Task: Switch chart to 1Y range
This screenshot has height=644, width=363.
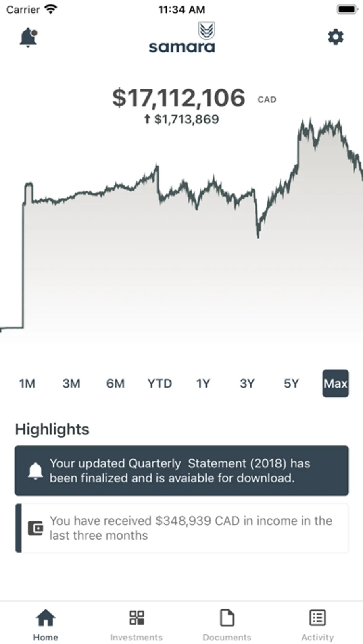Action: (x=203, y=383)
